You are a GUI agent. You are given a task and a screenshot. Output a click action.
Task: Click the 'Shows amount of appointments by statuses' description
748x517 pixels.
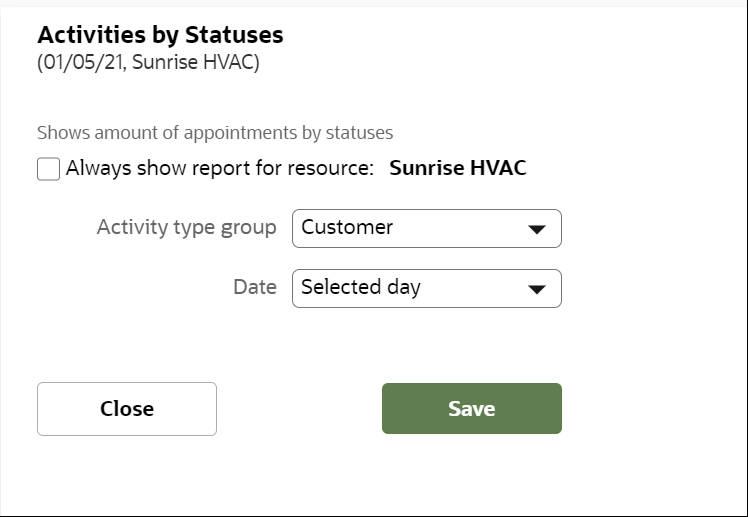point(215,132)
